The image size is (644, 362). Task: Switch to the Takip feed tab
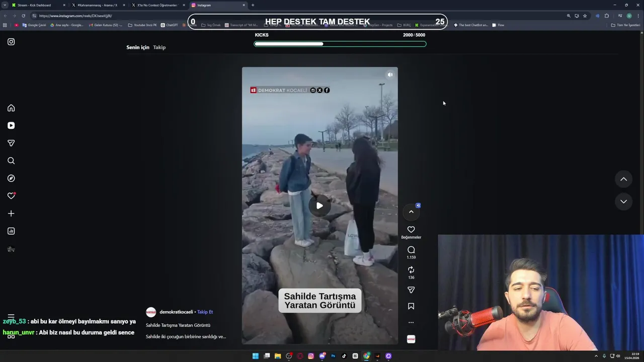click(159, 47)
